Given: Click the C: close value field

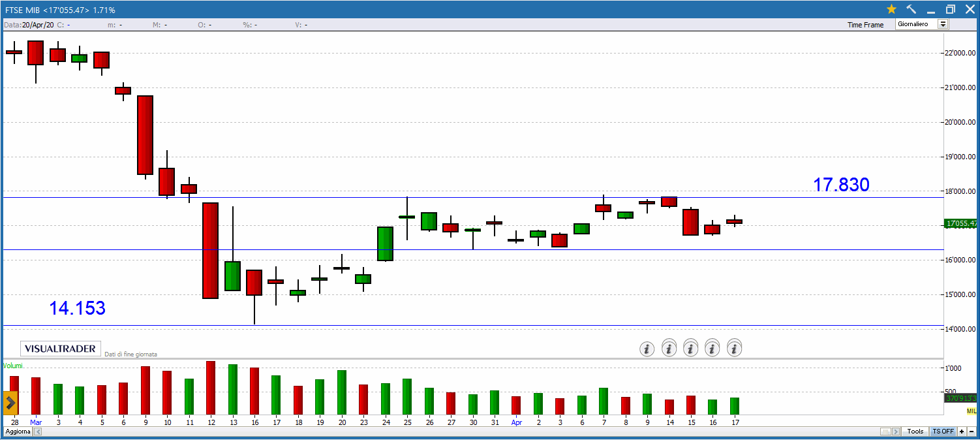Looking at the screenshot, I should point(63,25).
